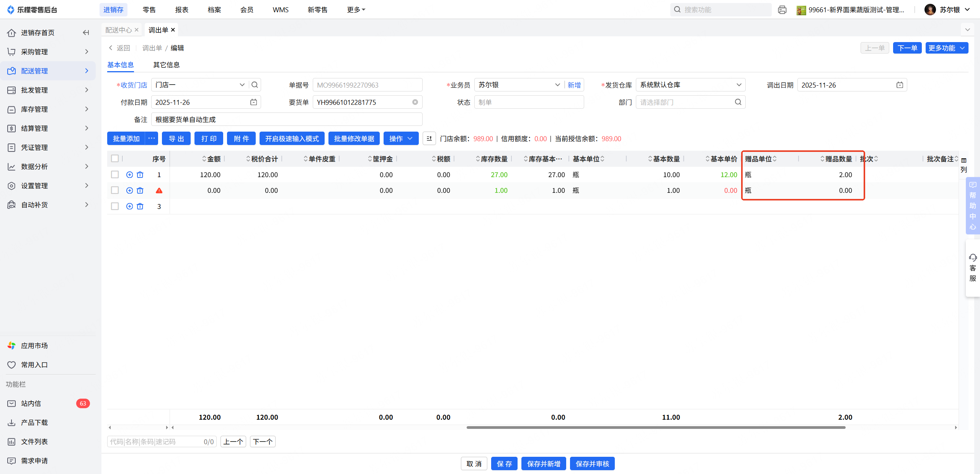Open the 操作 dropdown menu

coord(400,138)
